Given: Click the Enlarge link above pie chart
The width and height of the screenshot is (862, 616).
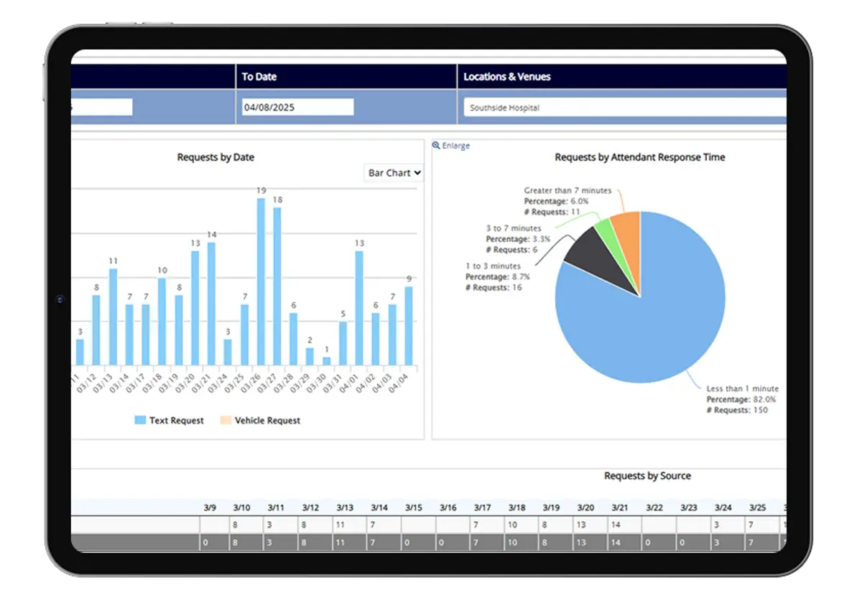Looking at the screenshot, I should (455, 146).
